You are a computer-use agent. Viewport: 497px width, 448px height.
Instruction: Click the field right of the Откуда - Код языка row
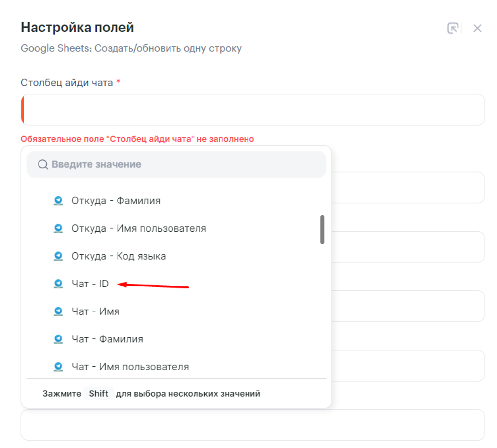click(x=407, y=247)
